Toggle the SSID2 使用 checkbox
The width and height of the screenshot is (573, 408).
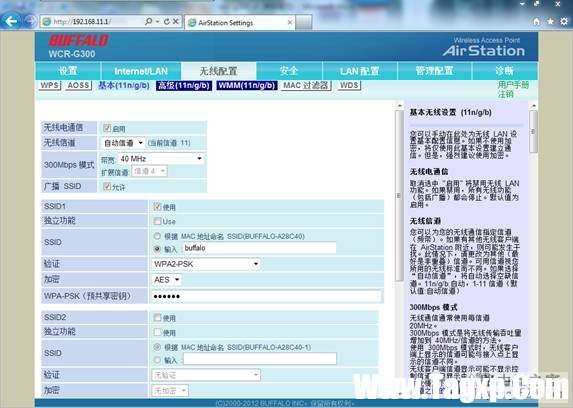[157, 317]
